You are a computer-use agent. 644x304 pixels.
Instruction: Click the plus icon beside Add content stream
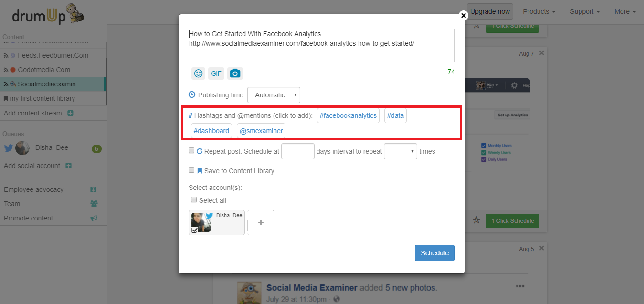[70, 113]
